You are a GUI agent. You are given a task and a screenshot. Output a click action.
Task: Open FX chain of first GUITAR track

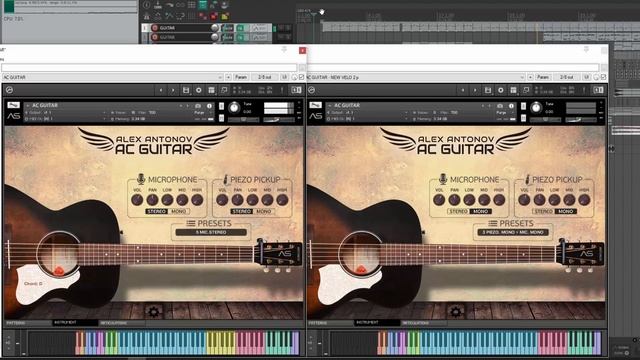pyautogui.click(x=240, y=28)
